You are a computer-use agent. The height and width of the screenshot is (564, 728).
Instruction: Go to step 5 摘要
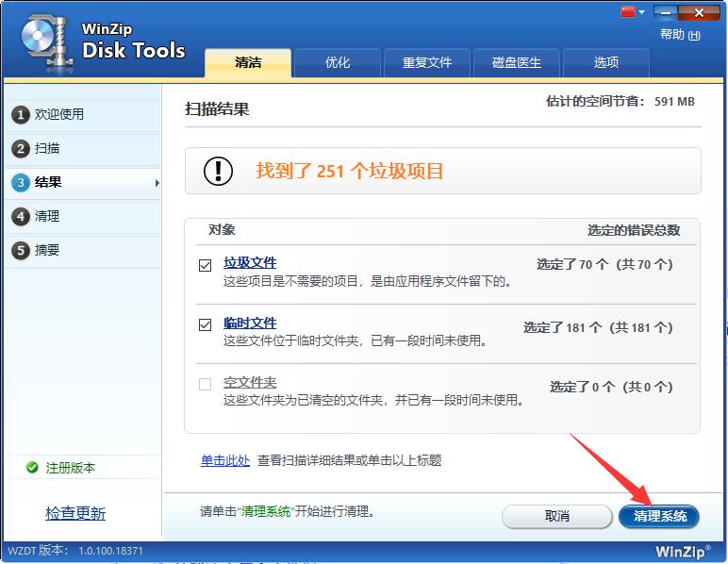point(83,250)
